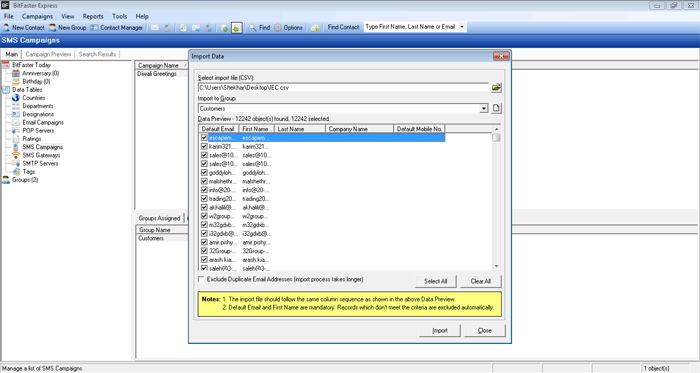Image resolution: width=700 pixels, height=373 pixels.
Task: Open POP Servers in the tree
Action: coord(33,131)
